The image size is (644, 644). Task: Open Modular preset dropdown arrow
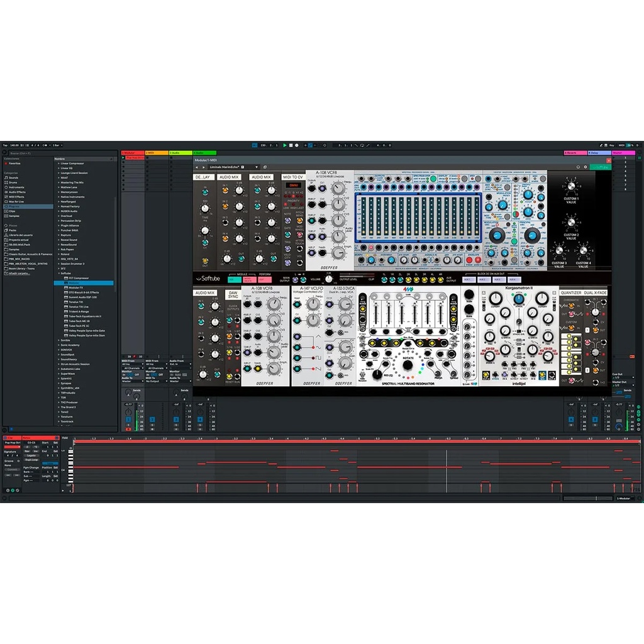tap(257, 167)
